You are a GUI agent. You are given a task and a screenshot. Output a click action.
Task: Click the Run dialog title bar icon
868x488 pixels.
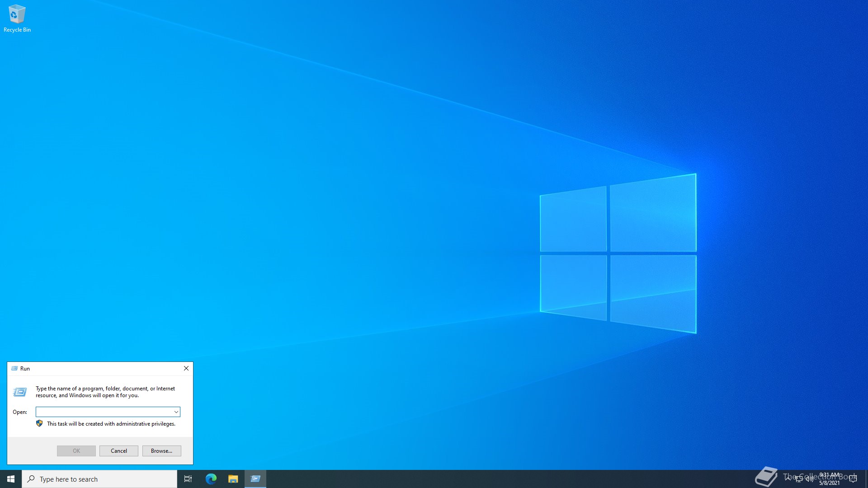14,369
